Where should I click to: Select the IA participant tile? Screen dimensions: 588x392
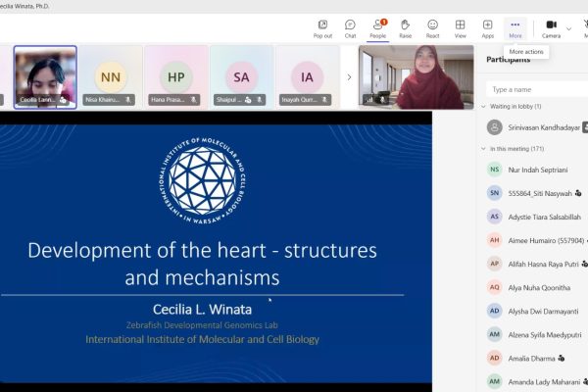(x=307, y=77)
